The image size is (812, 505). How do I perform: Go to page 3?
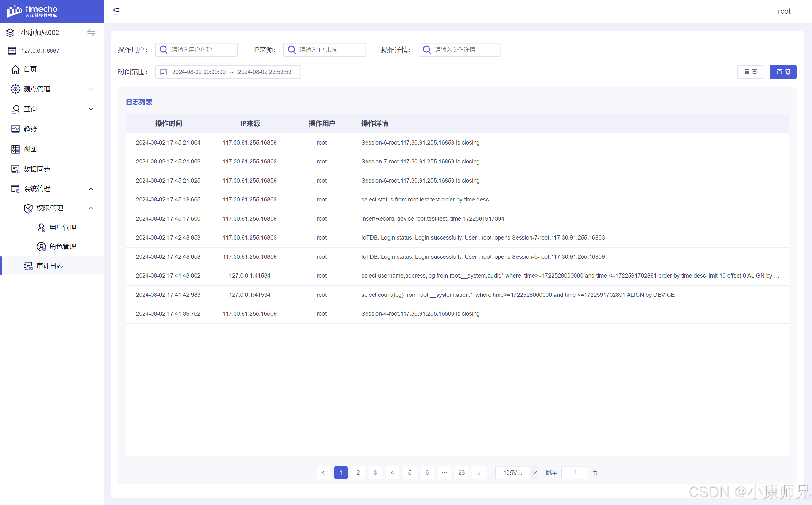[375, 473]
